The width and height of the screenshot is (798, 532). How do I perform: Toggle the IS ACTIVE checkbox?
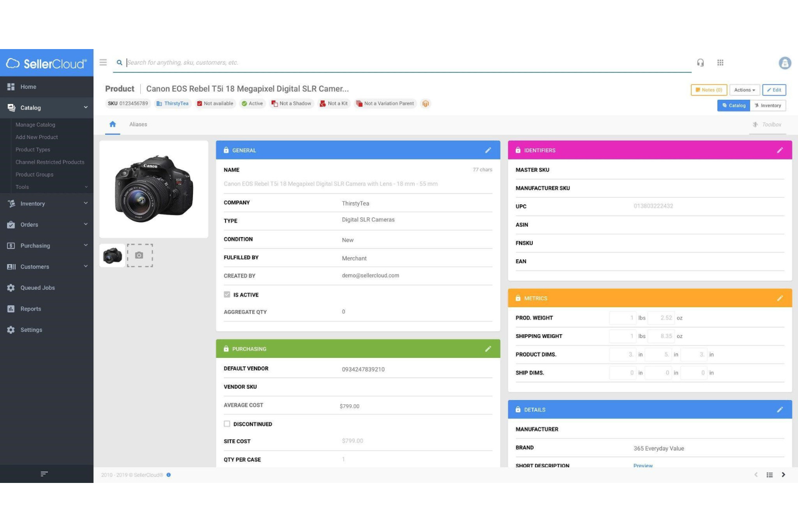tap(227, 294)
